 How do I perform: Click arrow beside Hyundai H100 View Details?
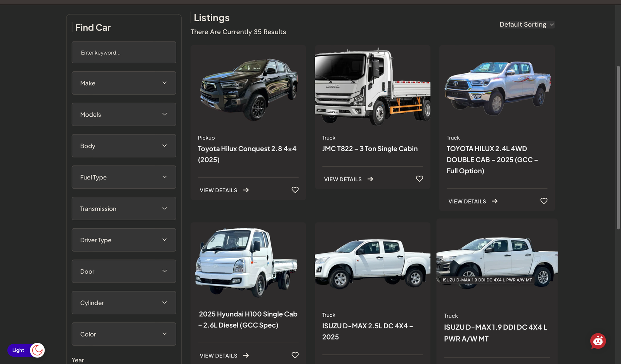(246, 355)
